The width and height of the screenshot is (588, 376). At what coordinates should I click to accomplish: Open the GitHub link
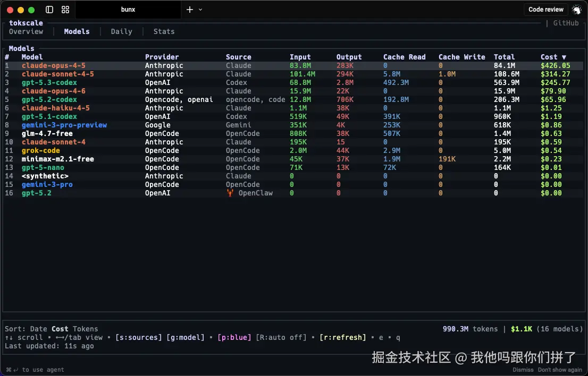point(566,23)
